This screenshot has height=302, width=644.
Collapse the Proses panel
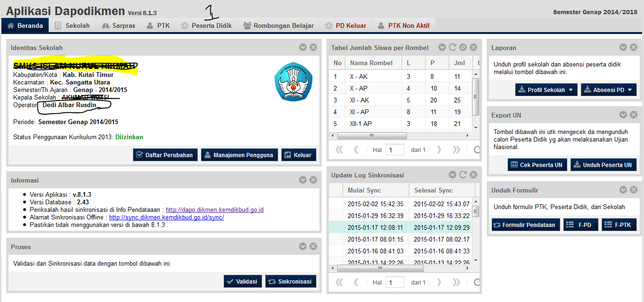(303, 246)
